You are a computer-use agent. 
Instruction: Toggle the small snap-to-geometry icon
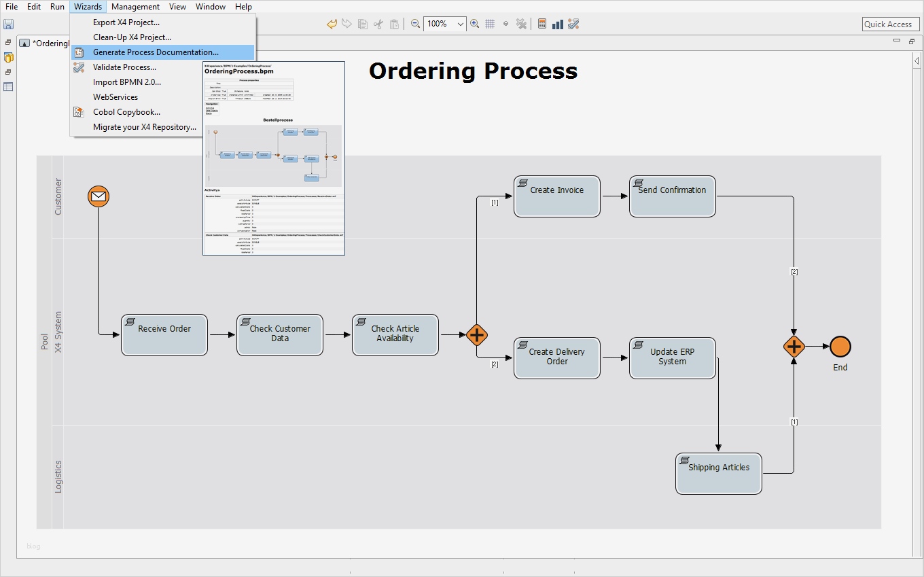505,24
